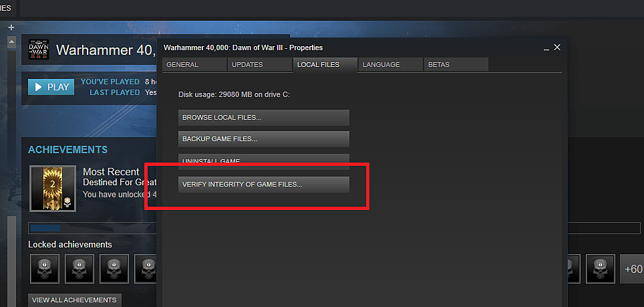Minimize the Properties dialog window

(x=546, y=48)
